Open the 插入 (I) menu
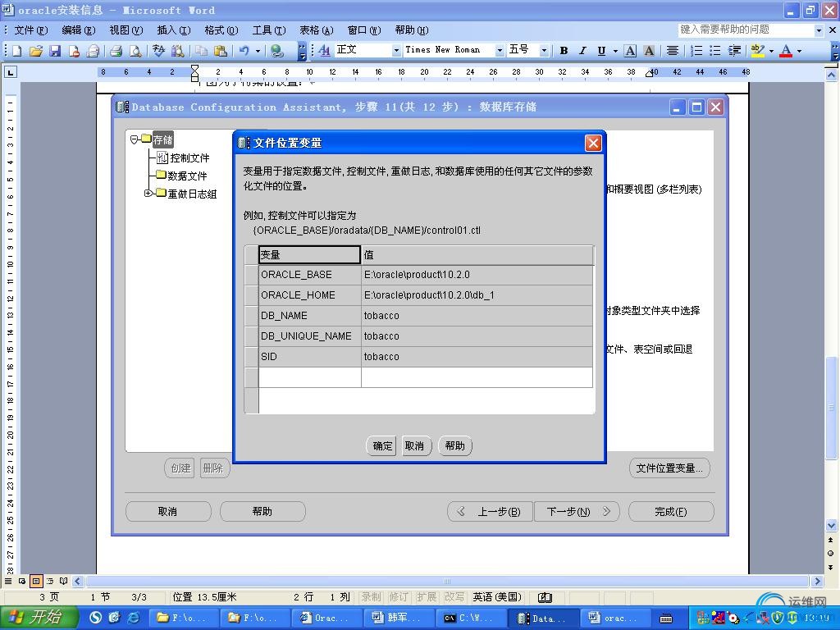This screenshot has height=630, width=840. (174, 30)
